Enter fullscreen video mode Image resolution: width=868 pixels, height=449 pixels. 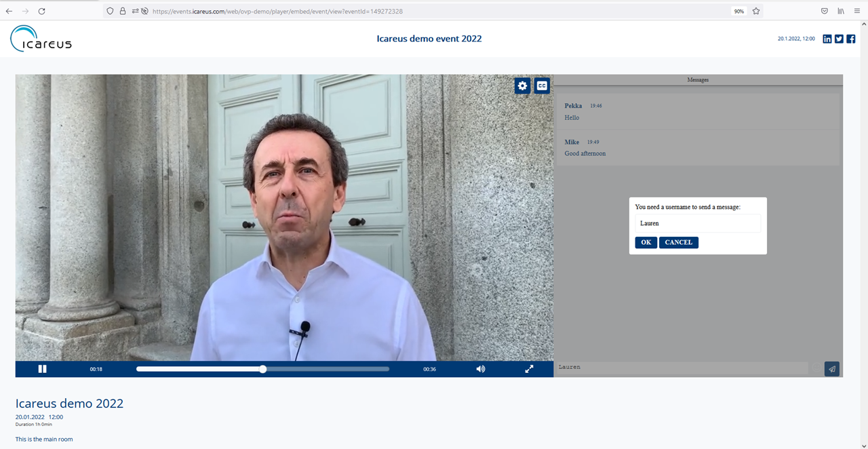tap(529, 369)
